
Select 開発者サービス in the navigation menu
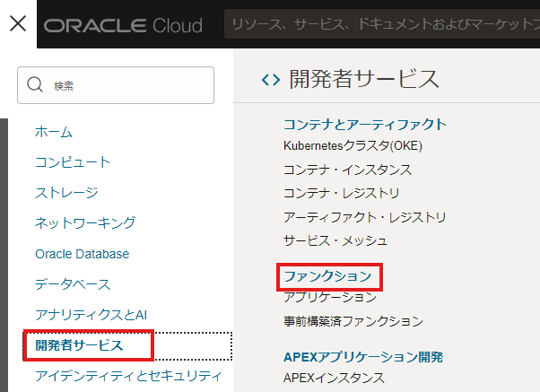coord(79,345)
